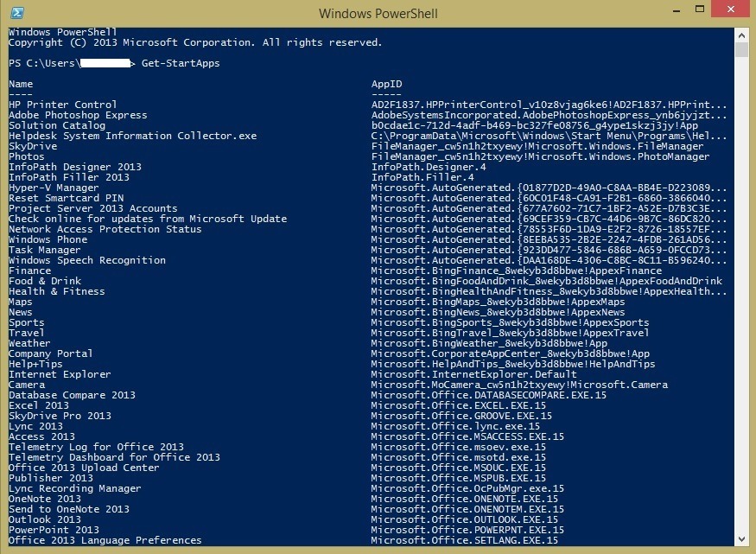Click the scrollbar up arrow
The width and height of the screenshot is (756, 554).
pos(741,35)
